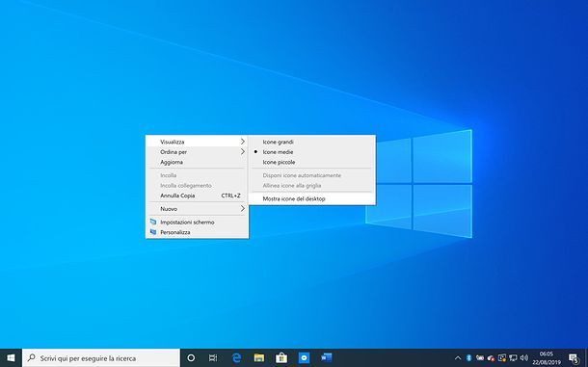Image resolution: width=588 pixels, height=367 pixels.
Task: Open the blue chat app taskbar icon
Action: [x=305, y=358]
